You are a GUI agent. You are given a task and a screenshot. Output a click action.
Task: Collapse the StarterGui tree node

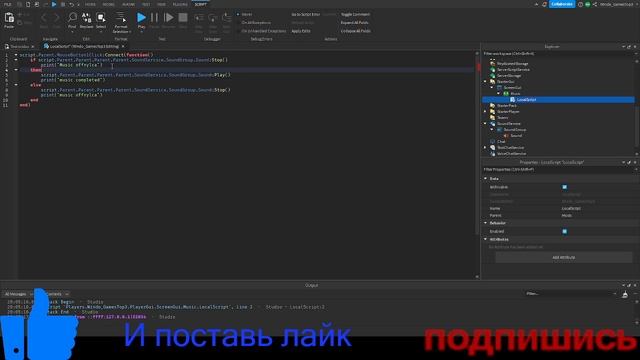(486, 82)
